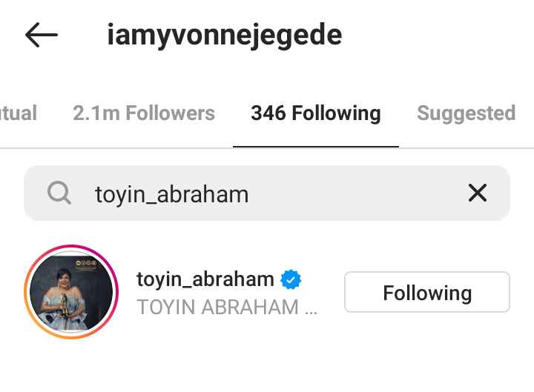Click the trophy shown in the avatar photo
This screenshot has width=534, height=392.
(x=64, y=305)
